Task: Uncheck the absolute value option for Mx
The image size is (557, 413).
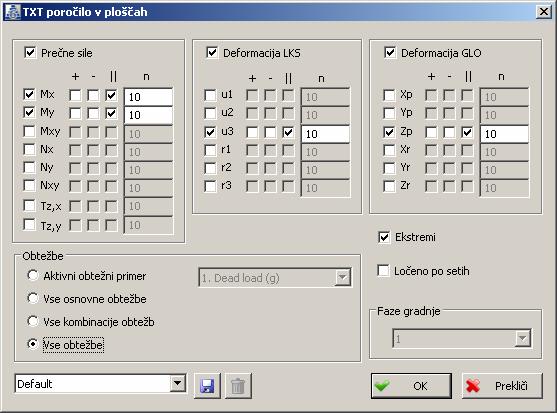Action: [x=112, y=95]
